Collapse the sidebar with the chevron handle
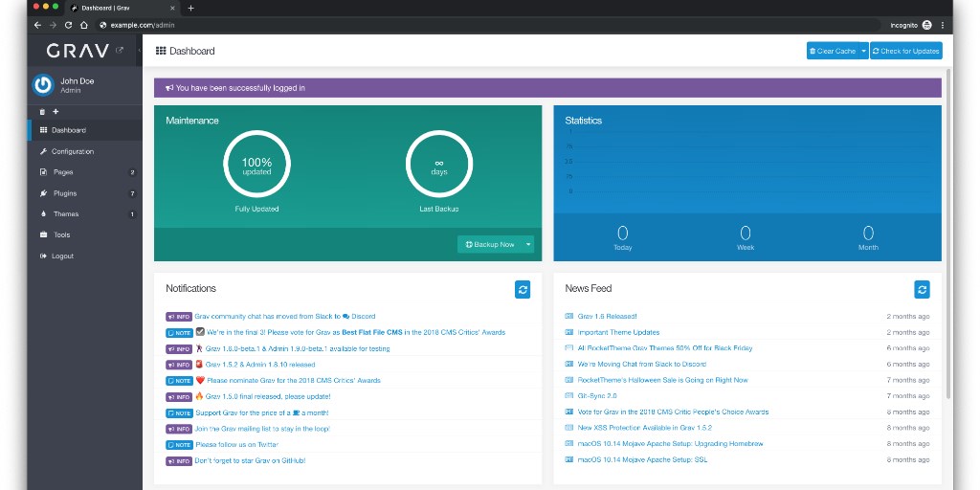 pyautogui.click(x=140, y=51)
